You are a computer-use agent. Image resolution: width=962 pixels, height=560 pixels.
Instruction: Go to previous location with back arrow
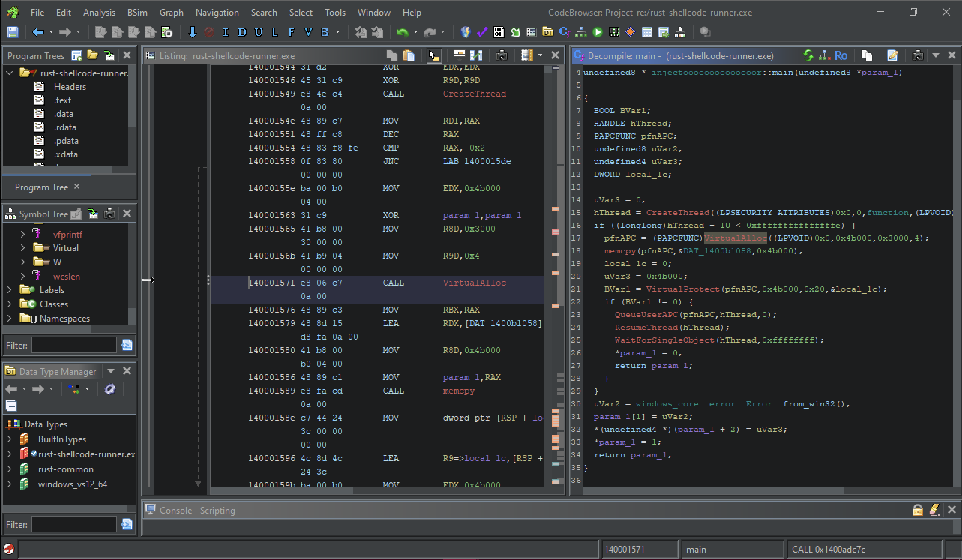(38, 33)
